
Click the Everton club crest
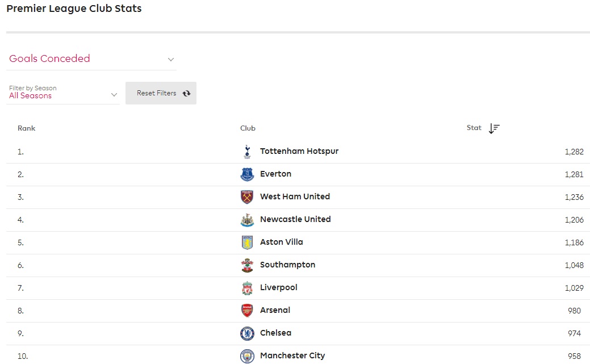click(246, 174)
